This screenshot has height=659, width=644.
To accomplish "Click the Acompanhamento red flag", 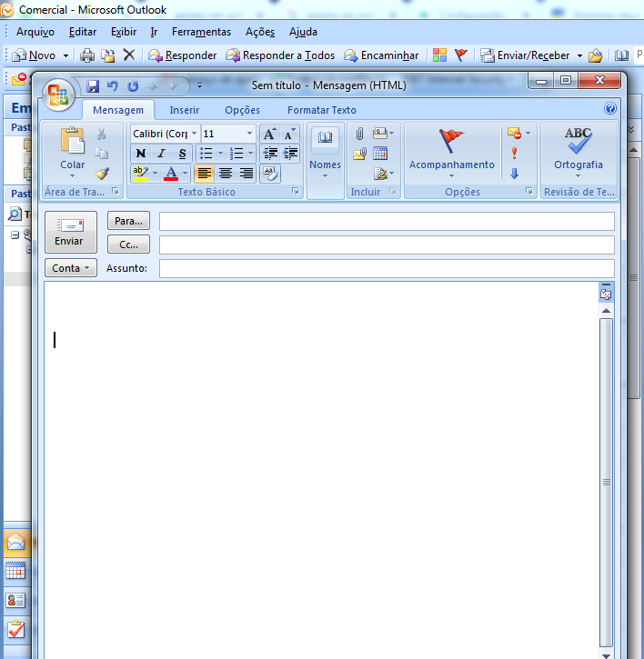I will point(452,141).
